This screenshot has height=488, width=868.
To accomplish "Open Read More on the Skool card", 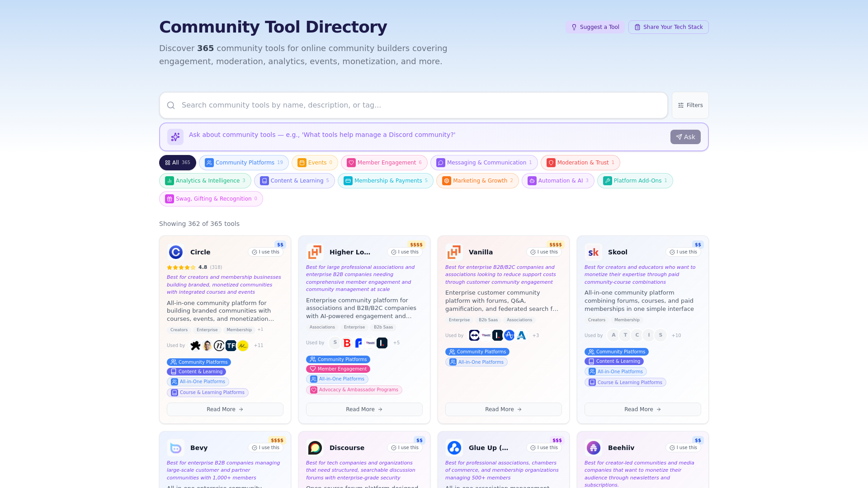I will tap(643, 409).
